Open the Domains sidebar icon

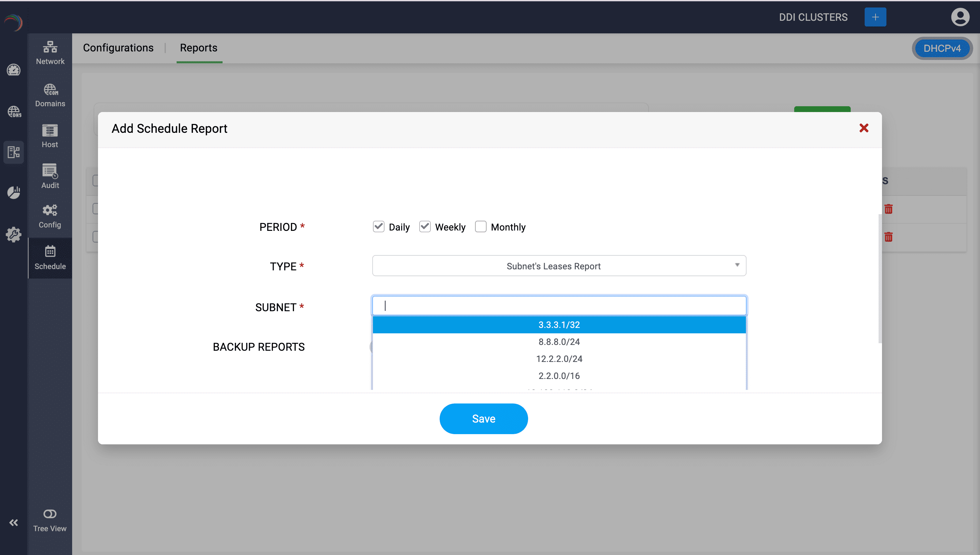click(x=50, y=95)
